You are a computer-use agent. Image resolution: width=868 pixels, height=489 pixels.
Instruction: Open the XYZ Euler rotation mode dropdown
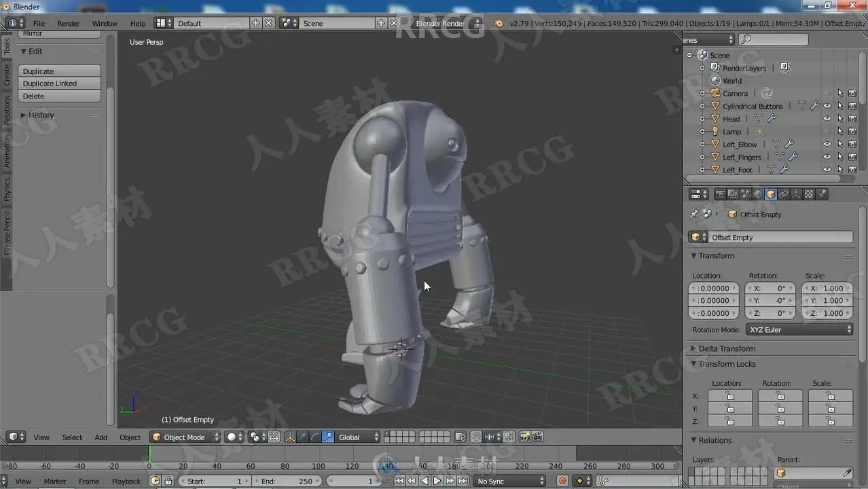click(799, 329)
